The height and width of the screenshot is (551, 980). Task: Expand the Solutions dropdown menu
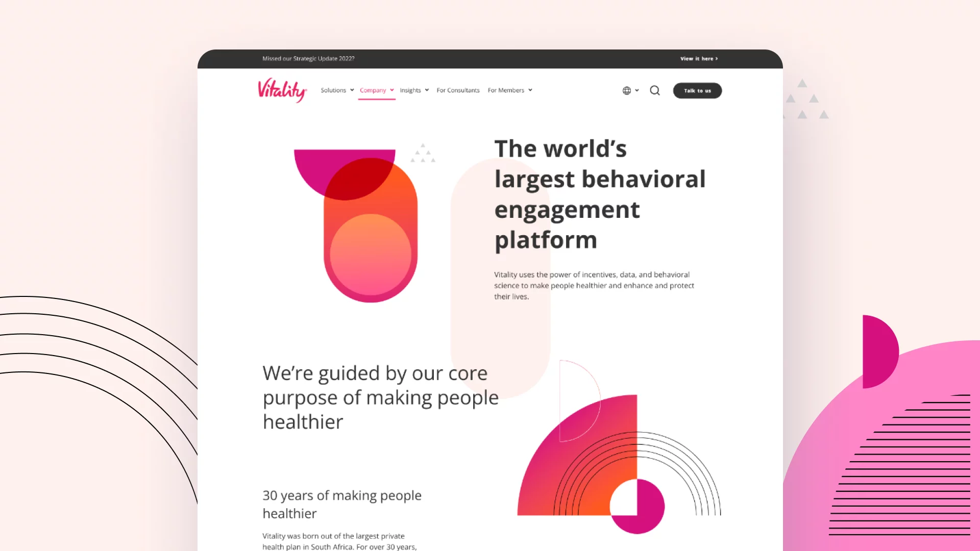click(x=336, y=90)
